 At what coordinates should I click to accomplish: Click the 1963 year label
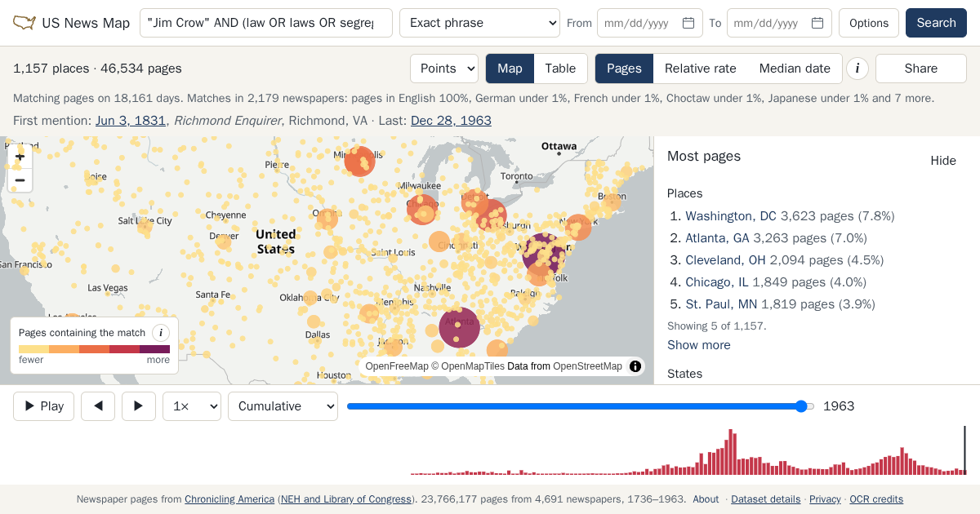(839, 406)
